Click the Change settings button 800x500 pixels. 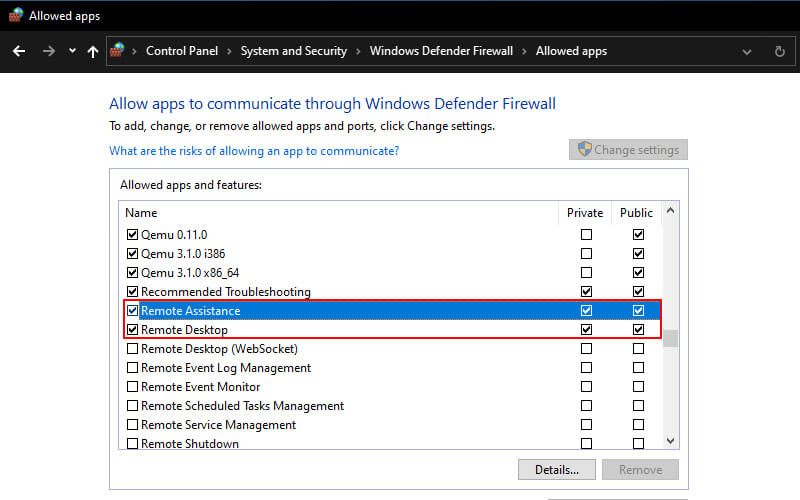628,150
